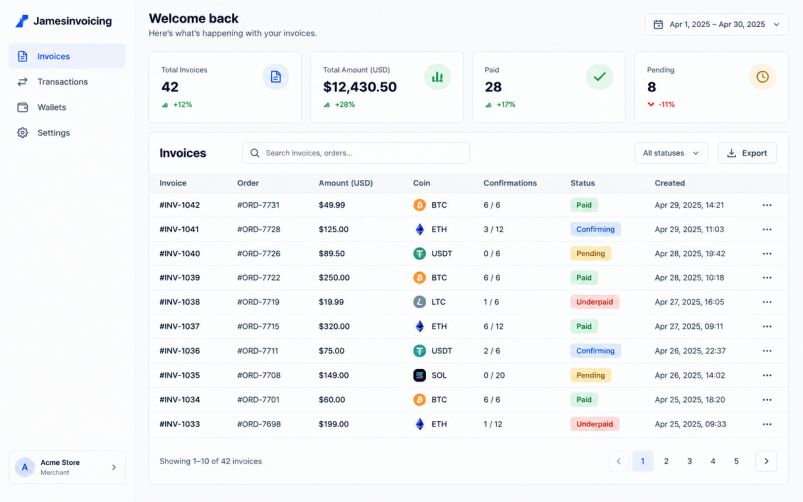Click the Jamesinvoicing logo icon
Screen dimensions: 803x502
(22, 21)
